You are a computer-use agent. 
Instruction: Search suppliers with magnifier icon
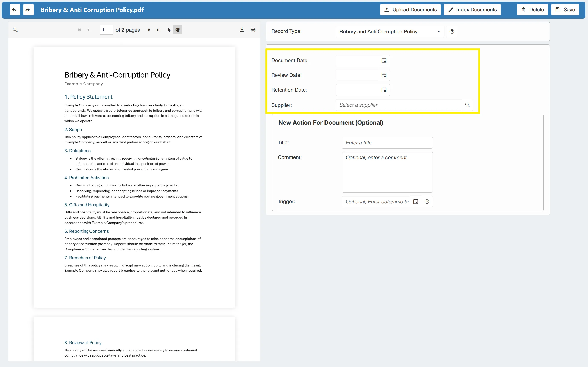(x=467, y=105)
